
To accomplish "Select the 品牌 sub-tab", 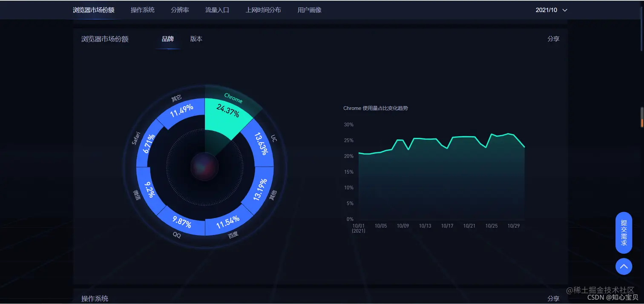I will pyautogui.click(x=168, y=39).
